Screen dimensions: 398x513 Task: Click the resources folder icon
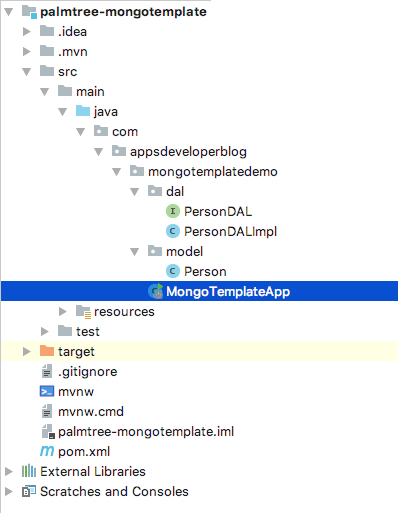[83, 311]
